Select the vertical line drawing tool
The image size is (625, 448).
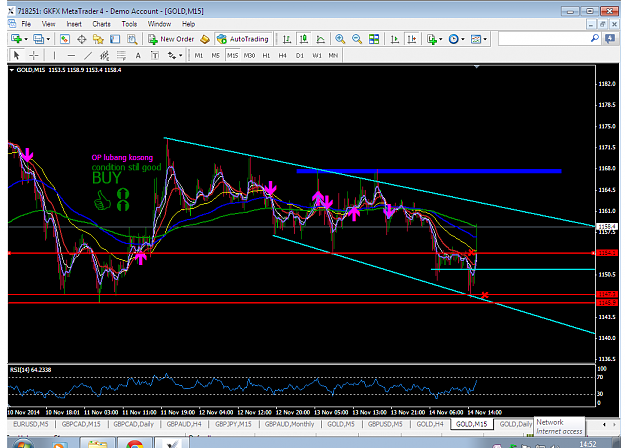pos(54,55)
